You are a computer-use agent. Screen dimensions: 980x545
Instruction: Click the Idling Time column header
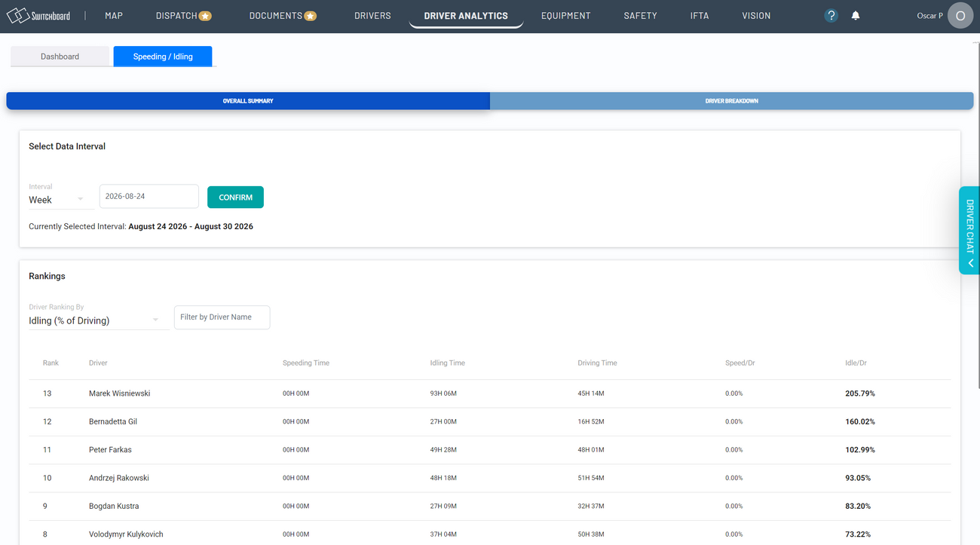tap(448, 363)
